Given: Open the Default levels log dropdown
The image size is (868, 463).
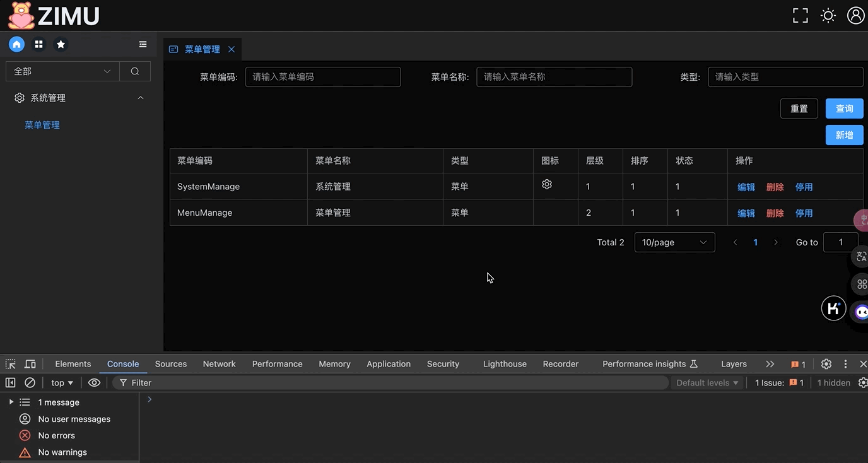Looking at the screenshot, I should [707, 383].
